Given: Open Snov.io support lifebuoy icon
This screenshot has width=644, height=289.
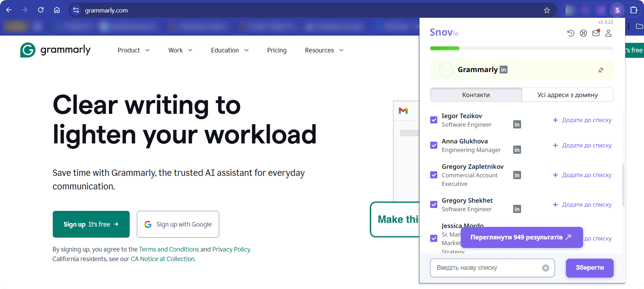Looking at the screenshot, I should coord(583,33).
